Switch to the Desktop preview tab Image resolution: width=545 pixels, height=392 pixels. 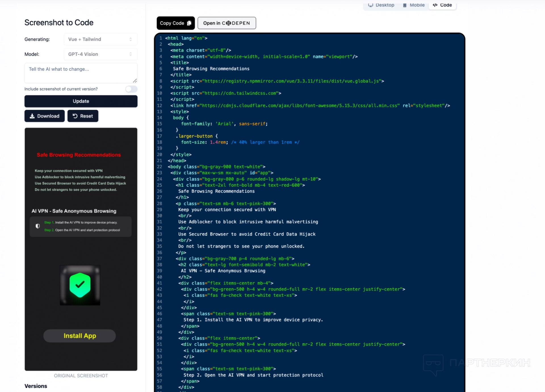[x=381, y=5]
